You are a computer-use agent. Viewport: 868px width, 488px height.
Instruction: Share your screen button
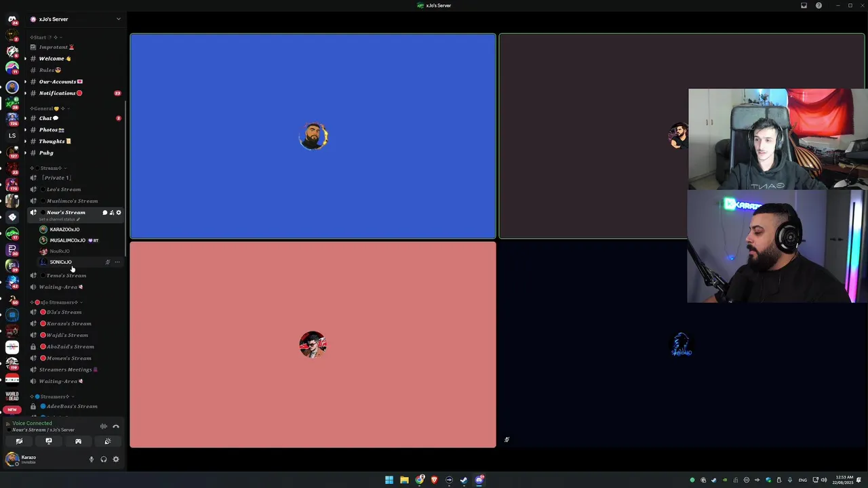click(49, 441)
